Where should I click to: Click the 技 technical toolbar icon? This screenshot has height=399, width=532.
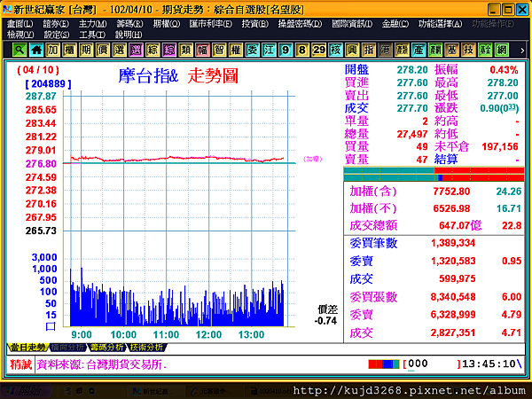(x=468, y=50)
